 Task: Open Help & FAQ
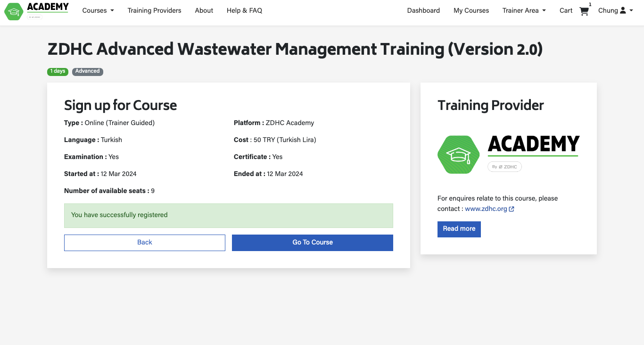[x=244, y=10]
